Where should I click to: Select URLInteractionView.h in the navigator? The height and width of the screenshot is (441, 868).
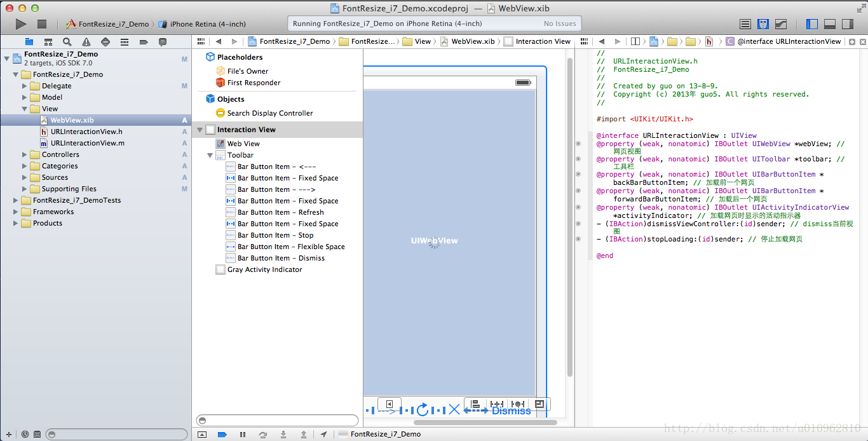pos(86,132)
